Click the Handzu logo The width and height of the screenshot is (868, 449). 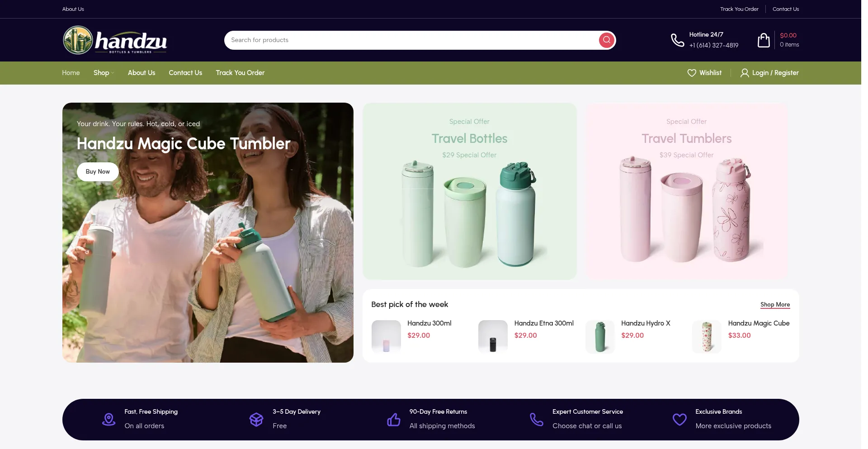(x=115, y=40)
